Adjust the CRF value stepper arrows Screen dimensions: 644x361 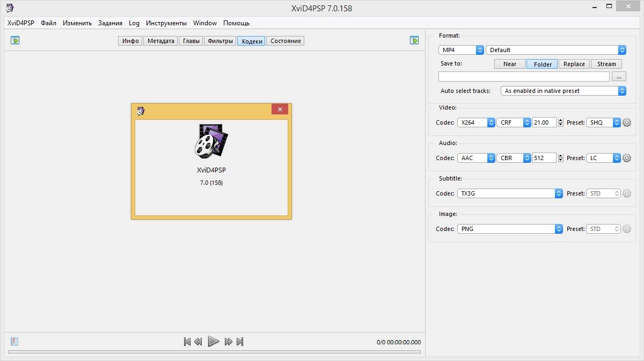tap(561, 122)
